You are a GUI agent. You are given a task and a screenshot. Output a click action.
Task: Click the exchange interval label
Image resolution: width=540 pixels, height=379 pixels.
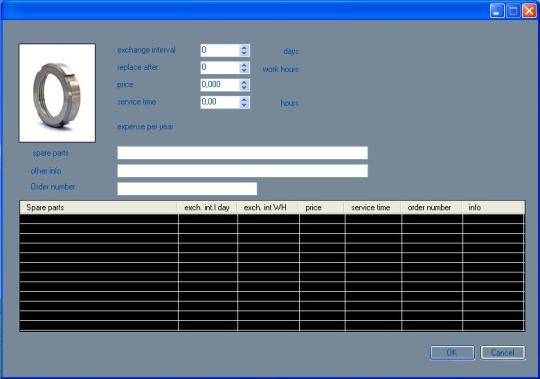tap(146, 50)
